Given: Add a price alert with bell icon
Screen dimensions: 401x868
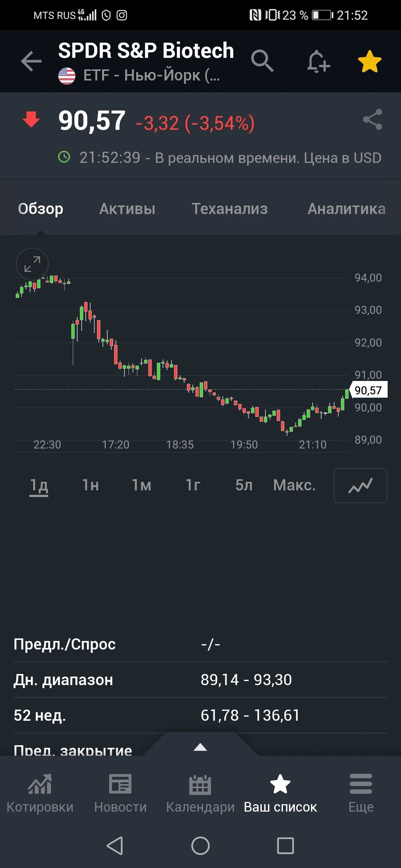Looking at the screenshot, I should click(x=318, y=61).
